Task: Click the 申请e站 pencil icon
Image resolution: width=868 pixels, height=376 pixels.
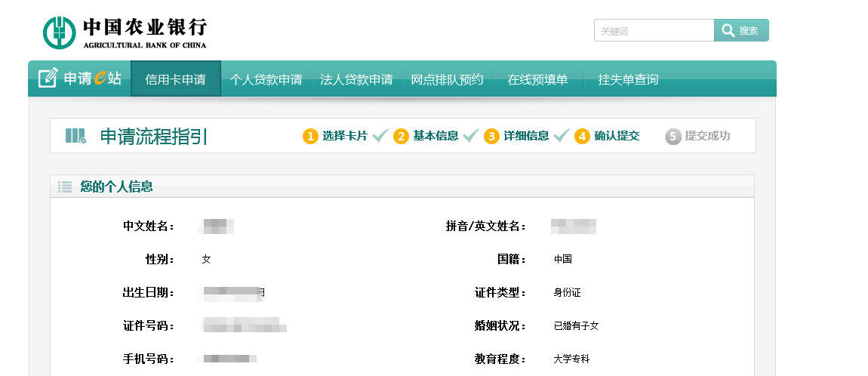Action: (x=48, y=79)
